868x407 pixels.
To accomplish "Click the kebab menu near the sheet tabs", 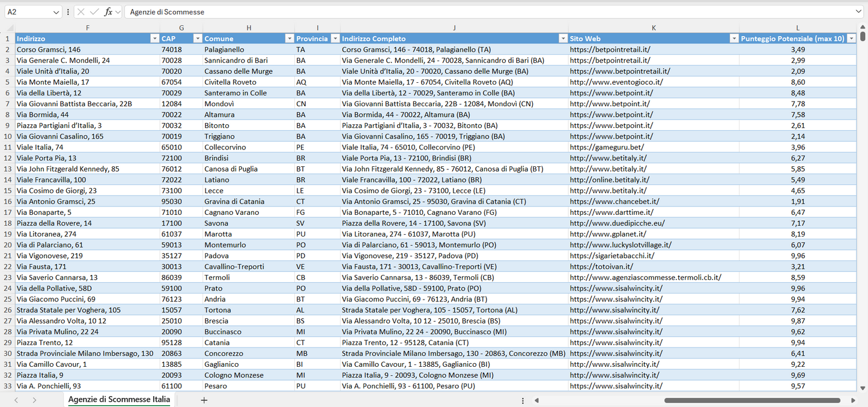I will click(522, 400).
